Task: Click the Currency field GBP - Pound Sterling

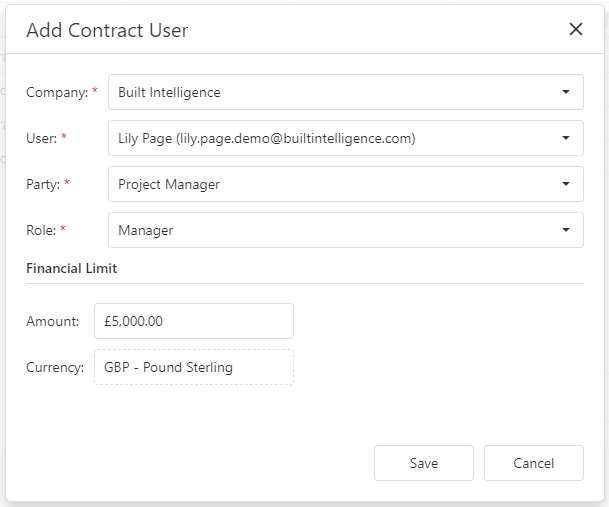Action: click(x=194, y=367)
